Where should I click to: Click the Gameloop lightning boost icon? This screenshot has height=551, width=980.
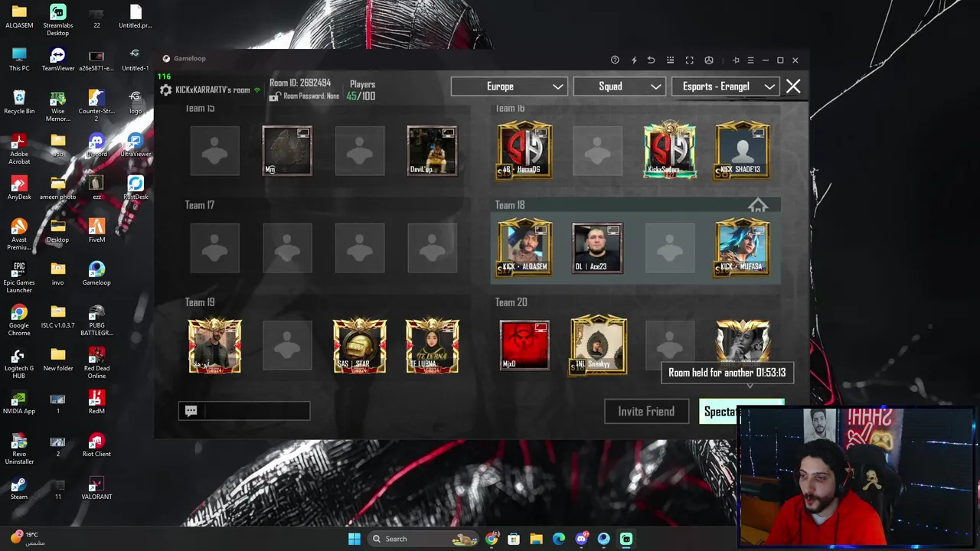tap(634, 60)
